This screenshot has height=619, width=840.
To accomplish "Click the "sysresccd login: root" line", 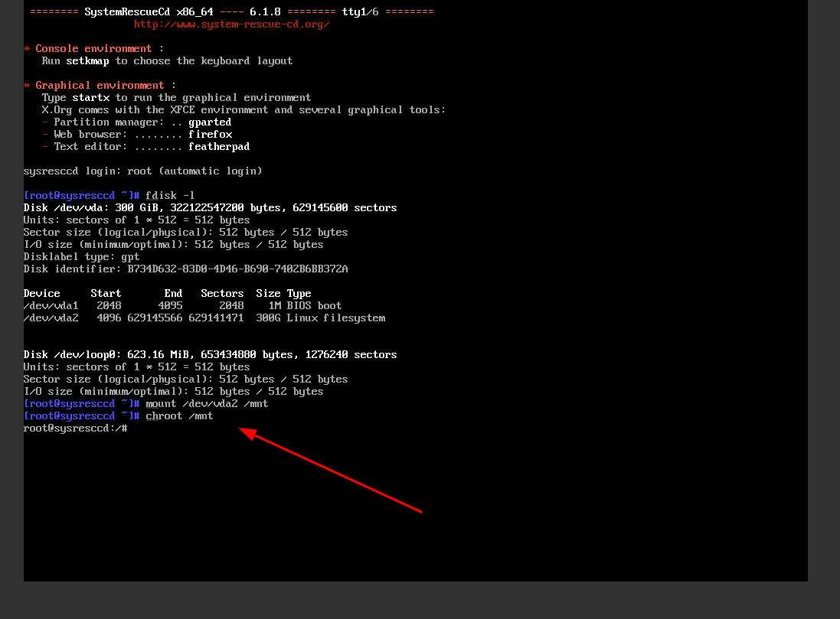I will [142, 171].
